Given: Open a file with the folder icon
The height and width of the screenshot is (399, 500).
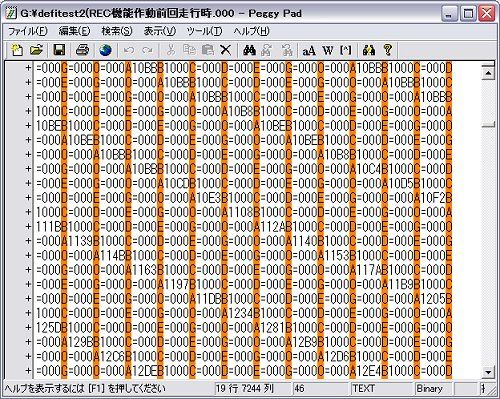Looking at the screenshot, I should [x=36, y=50].
